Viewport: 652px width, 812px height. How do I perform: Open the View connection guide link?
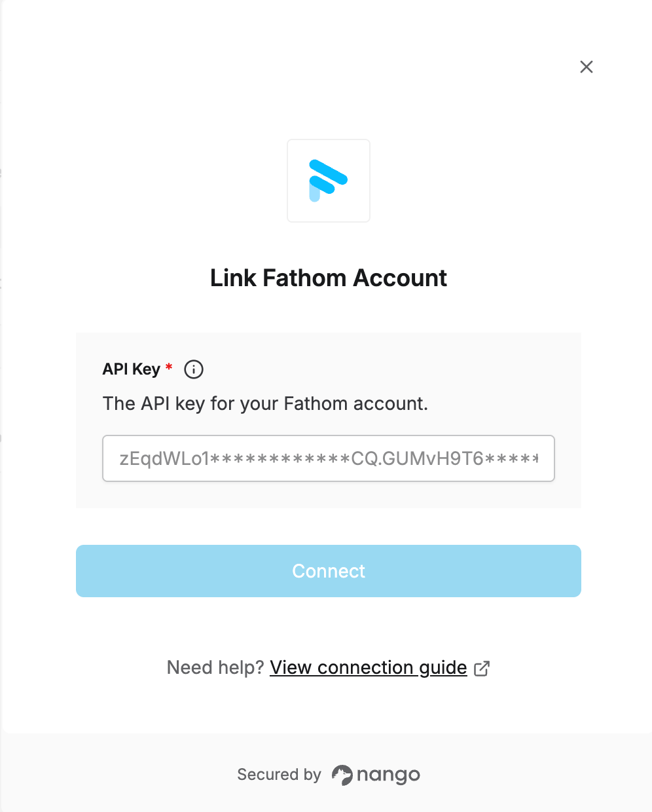(369, 667)
